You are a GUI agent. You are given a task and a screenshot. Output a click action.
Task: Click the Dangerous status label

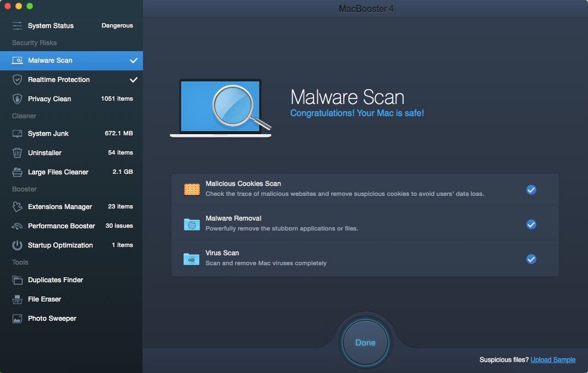pyautogui.click(x=117, y=25)
